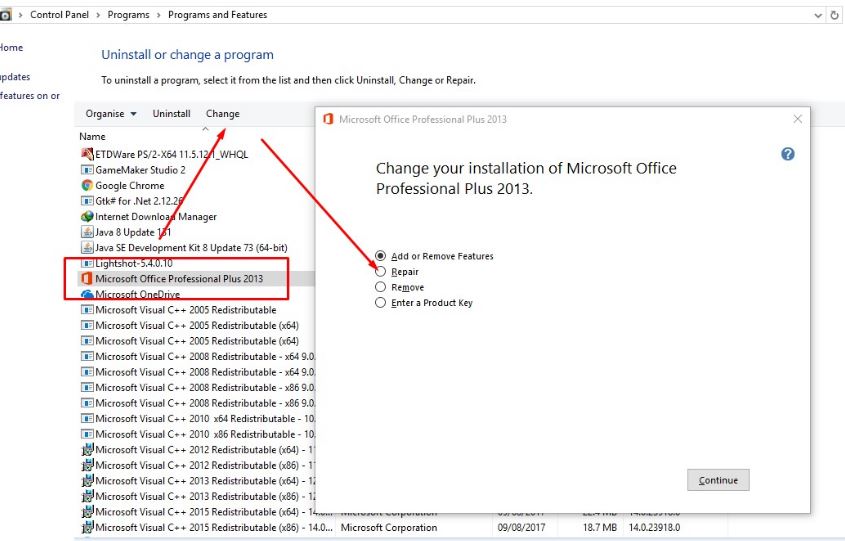
Task: Go to Control Panel breadcrumb
Action: point(59,15)
